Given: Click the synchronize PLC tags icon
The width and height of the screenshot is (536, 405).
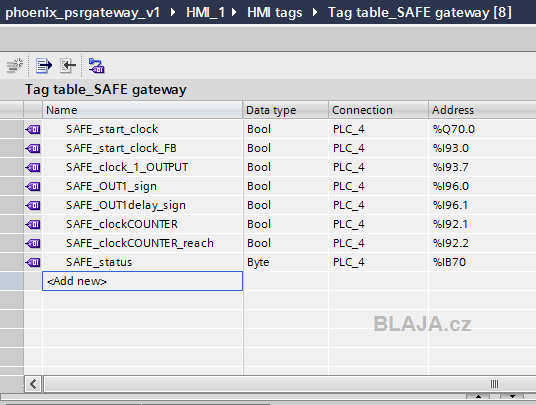Looking at the screenshot, I should 97,65.
